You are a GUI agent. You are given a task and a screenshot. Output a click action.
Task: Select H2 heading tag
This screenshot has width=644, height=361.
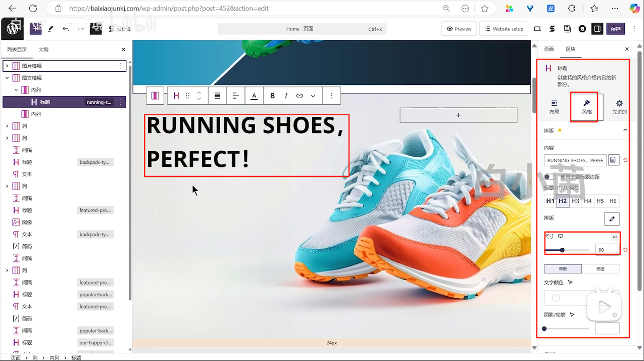coord(563,201)
